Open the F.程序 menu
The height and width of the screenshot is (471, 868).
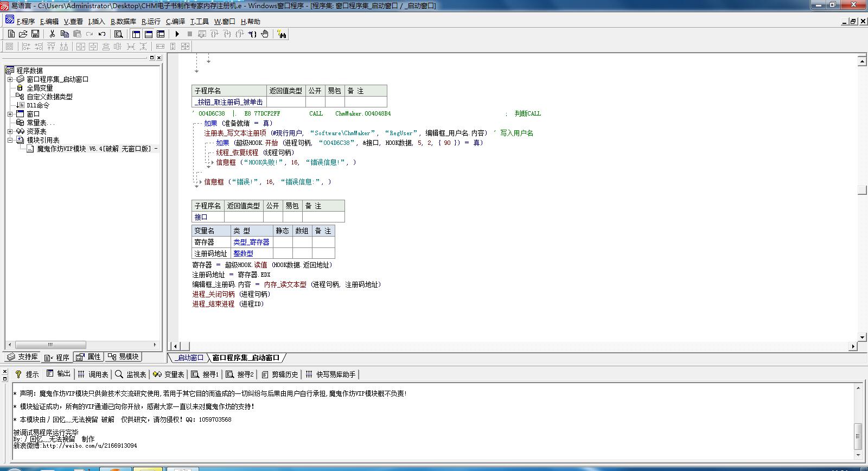(x=25, y=22)
